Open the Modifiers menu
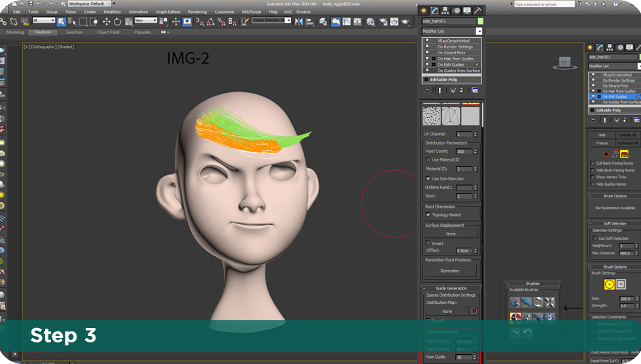Viewport: 641px width, 364px height. tap(112, 12)
